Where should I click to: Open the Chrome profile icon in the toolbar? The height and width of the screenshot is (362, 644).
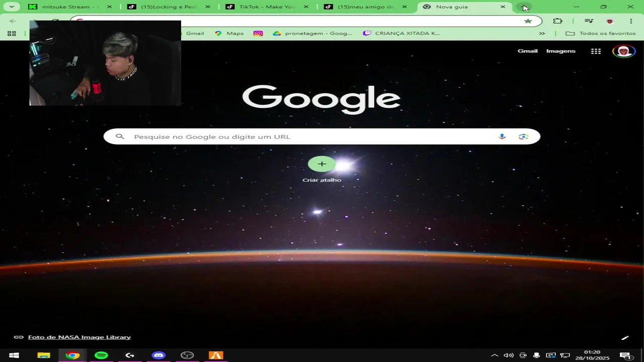coord(610,21)
